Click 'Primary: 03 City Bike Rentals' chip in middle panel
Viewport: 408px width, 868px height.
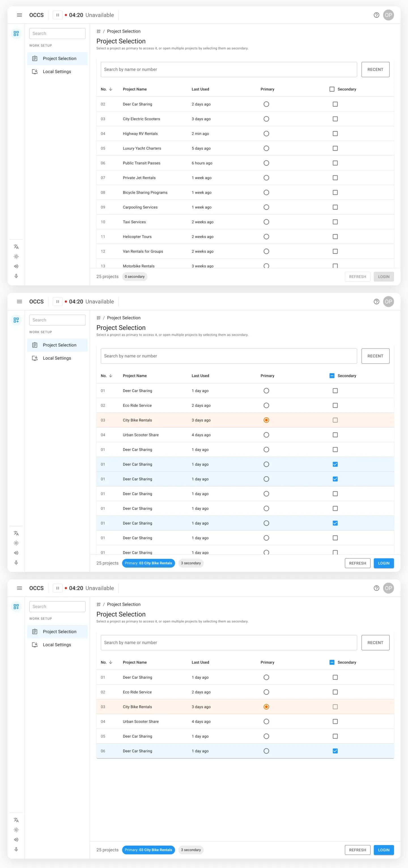[148, 563]
